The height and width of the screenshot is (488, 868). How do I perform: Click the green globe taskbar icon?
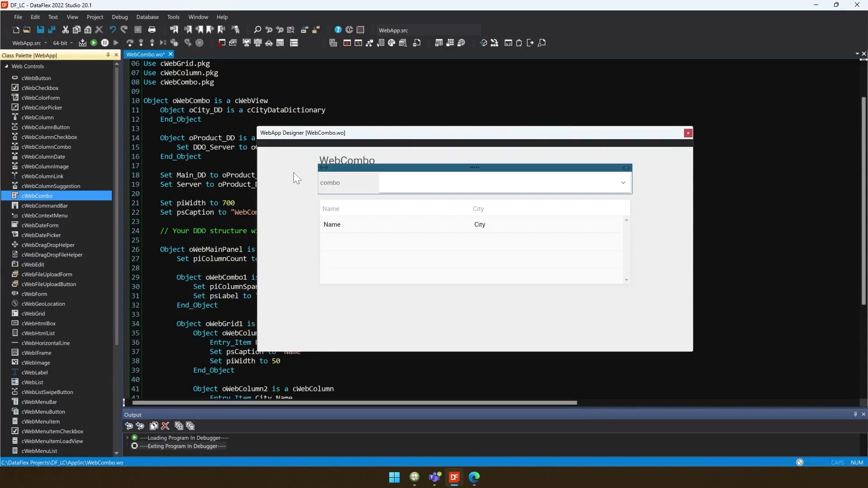click(415, 477)
